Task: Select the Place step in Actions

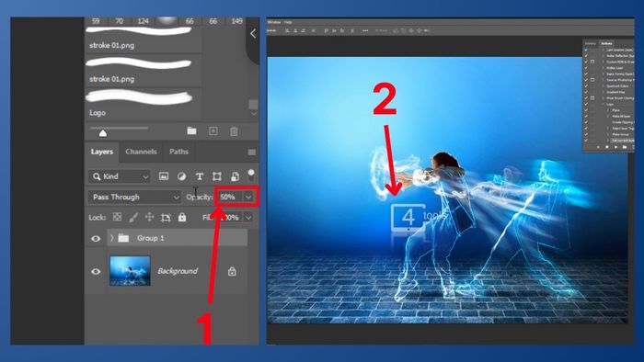Action: coord(615,110)
